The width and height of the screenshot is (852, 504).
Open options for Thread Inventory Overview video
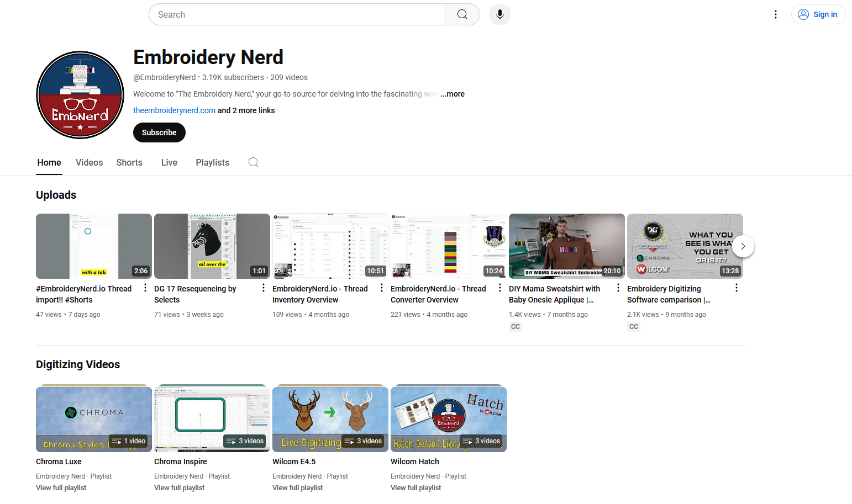[382, 288]
